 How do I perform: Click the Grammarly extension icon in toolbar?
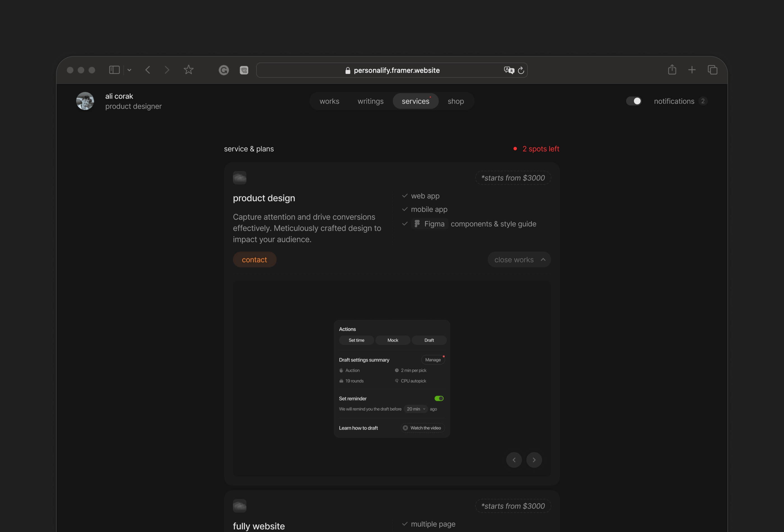tap(224, 70)
